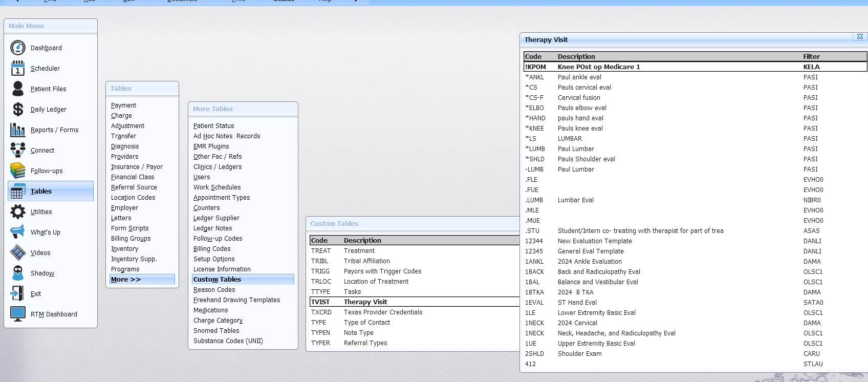Select Substance Codes (UNII)
Screen dimensions: 868x382
[228, 341]
